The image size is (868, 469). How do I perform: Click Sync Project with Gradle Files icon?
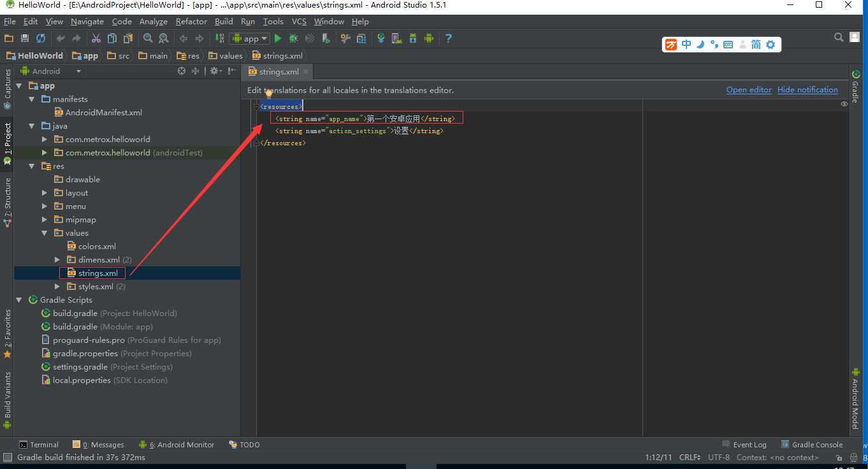tap(381, 38)
